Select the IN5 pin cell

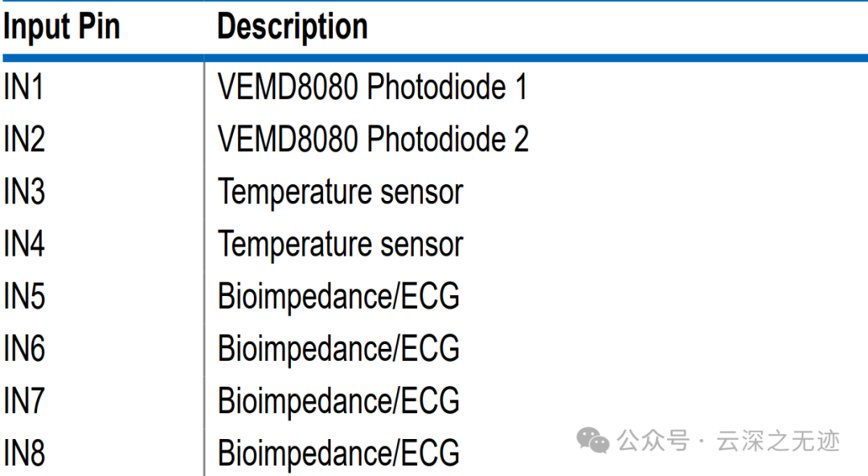point(25,297)
